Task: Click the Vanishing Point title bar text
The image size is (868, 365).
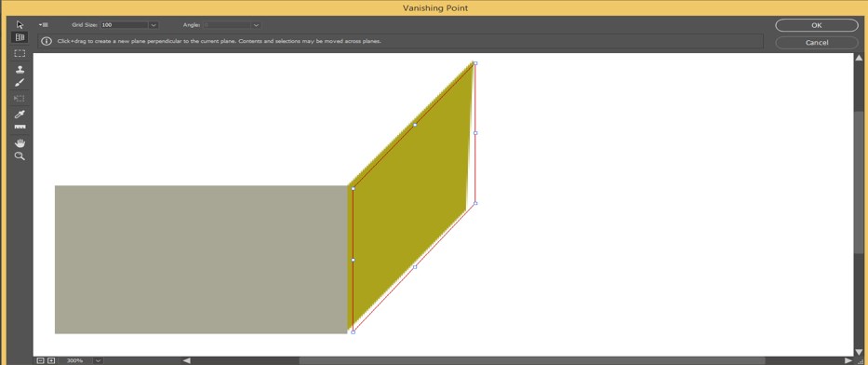Action: [435, 7]
